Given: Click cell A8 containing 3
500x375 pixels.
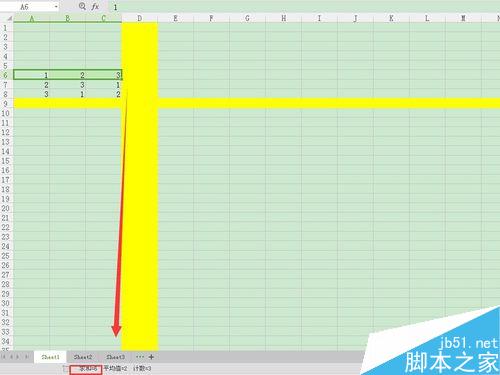Looking at the screenshot, I should (32, 94).
